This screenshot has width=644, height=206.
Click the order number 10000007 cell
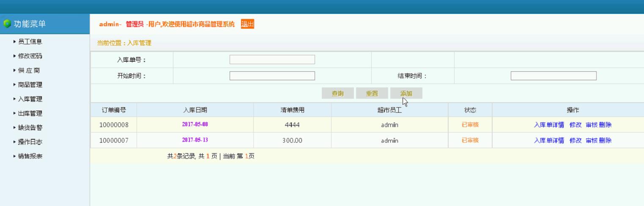(x=114, y=141)
